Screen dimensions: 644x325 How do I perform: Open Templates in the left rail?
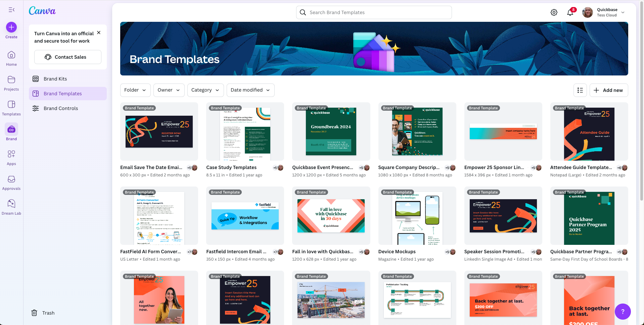coord(11,108)
